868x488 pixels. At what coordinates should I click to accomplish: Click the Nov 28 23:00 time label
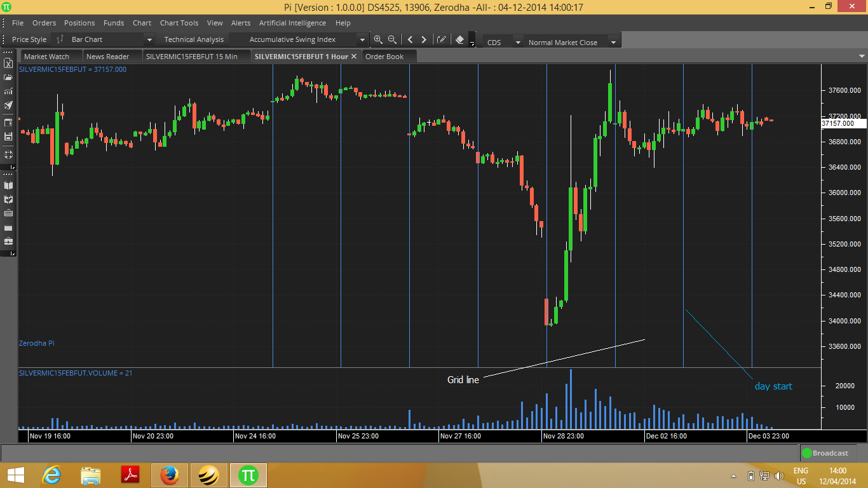pyautogui.click(x=565, y=437)
